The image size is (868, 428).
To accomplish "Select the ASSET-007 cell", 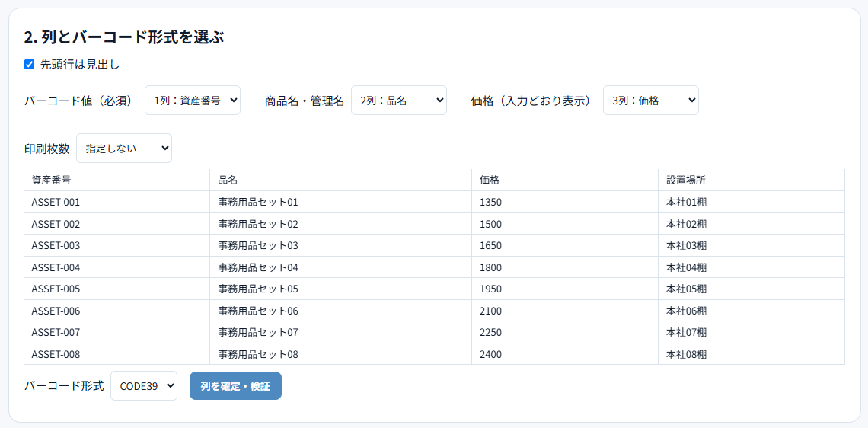I will click(117, 332).
